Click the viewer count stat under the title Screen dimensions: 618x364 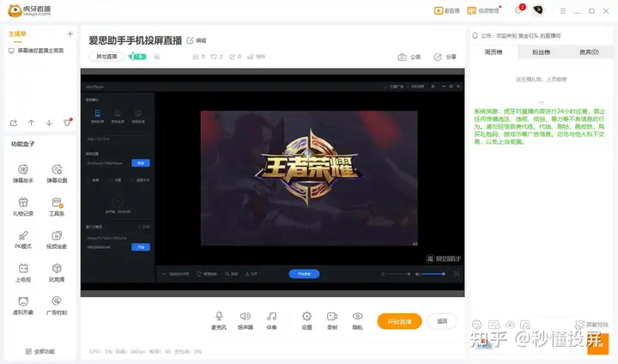[198, 57]
